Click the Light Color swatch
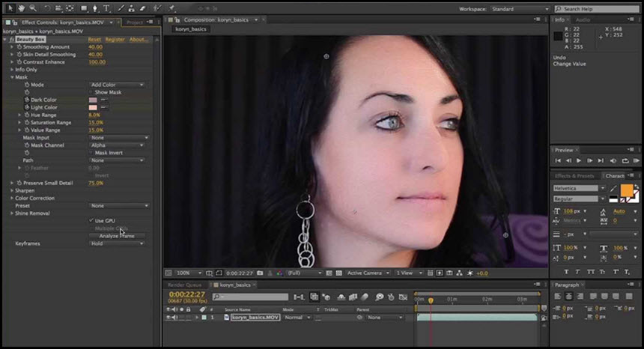 click(94, 108)
